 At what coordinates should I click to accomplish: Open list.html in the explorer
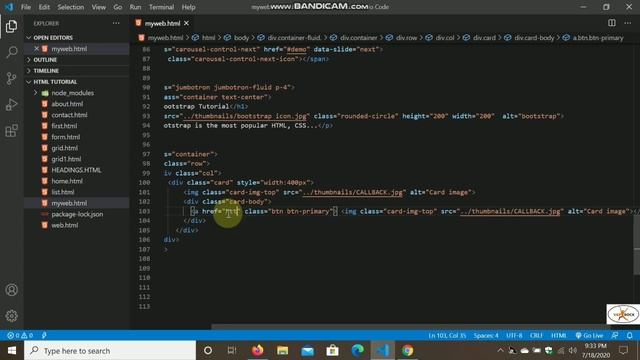point(62,192)
